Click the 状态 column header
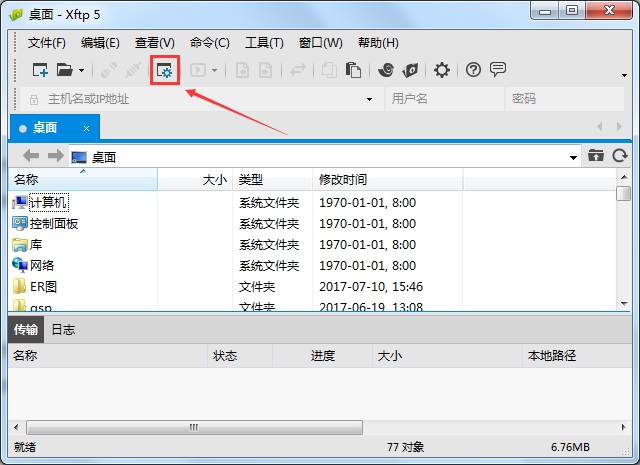The image size is (640, 465). [240, 356]
